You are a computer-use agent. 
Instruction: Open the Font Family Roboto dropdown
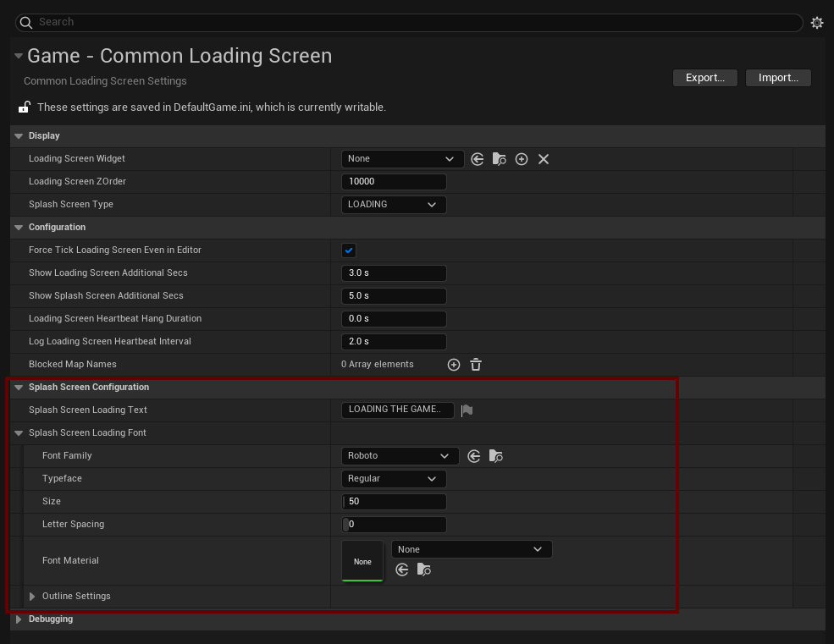[400, 456]
